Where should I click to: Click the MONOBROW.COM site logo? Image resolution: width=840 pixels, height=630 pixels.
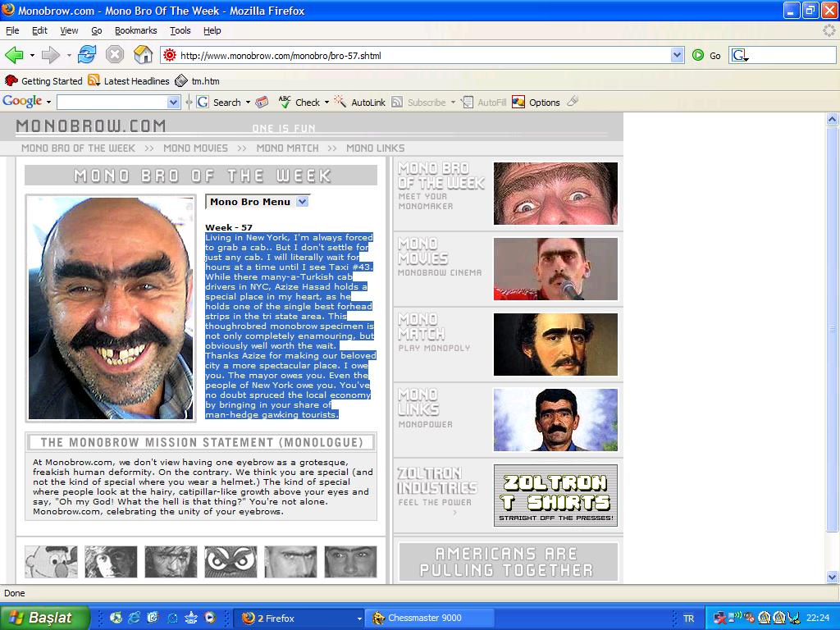click(91, 126)
